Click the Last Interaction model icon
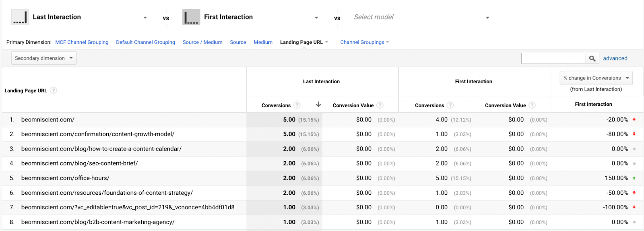 [x=20, y=17]
